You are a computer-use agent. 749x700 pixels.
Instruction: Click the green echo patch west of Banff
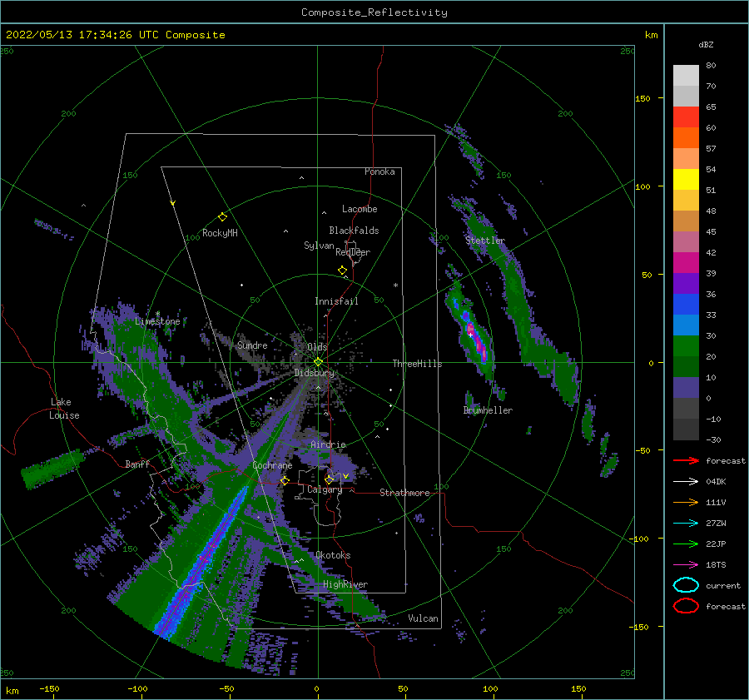coord(52,468)
